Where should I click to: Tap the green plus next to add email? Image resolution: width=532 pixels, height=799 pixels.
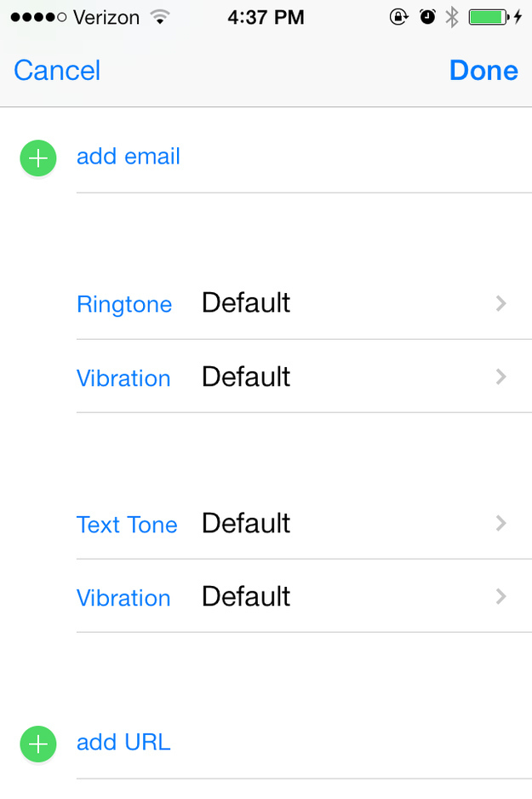38,158
